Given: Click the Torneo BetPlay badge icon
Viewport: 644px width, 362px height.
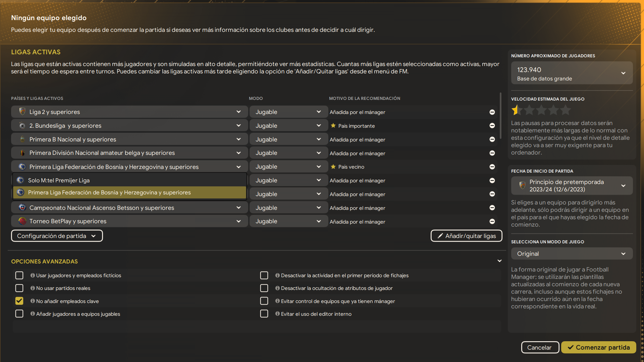Looking at the screenshot, I should [x=22, y=221].
